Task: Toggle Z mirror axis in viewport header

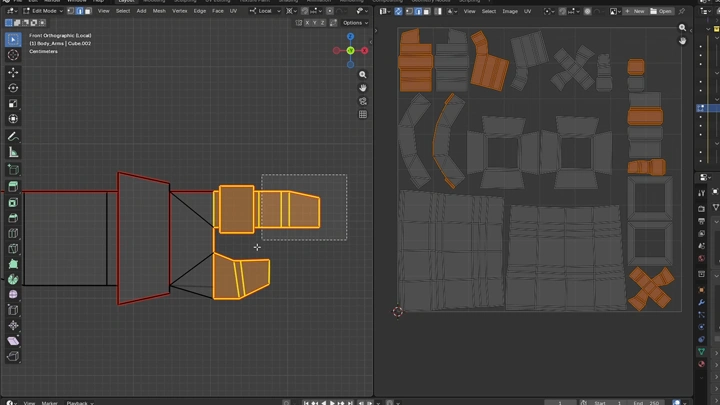Action: [x=322, y=22]
